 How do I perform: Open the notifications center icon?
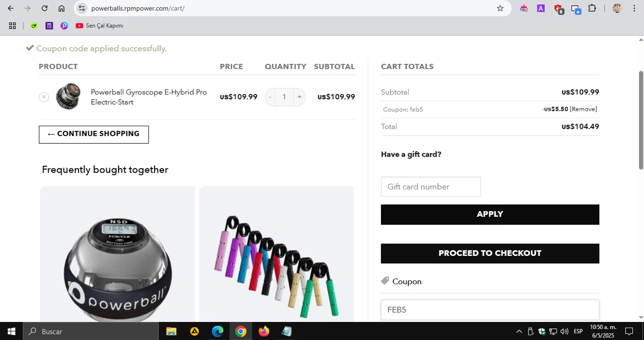tap(629, 331)
